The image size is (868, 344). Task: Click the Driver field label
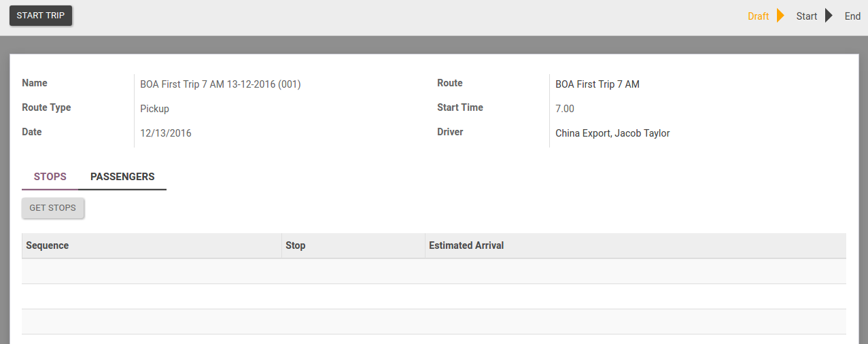(450, 132)
